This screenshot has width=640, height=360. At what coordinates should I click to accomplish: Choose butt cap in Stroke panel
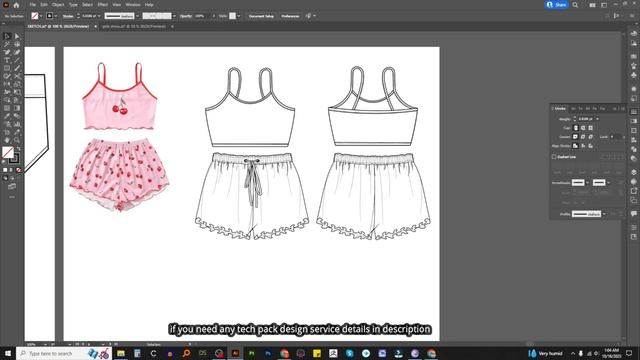[576, 128]
